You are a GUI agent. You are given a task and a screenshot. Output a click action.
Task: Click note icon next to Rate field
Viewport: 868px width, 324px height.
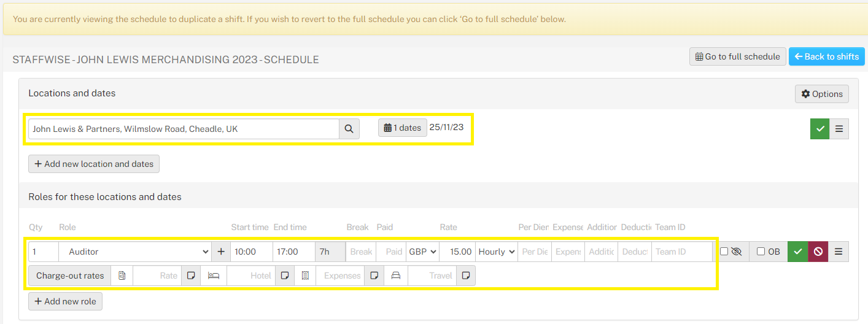(191, 276)
